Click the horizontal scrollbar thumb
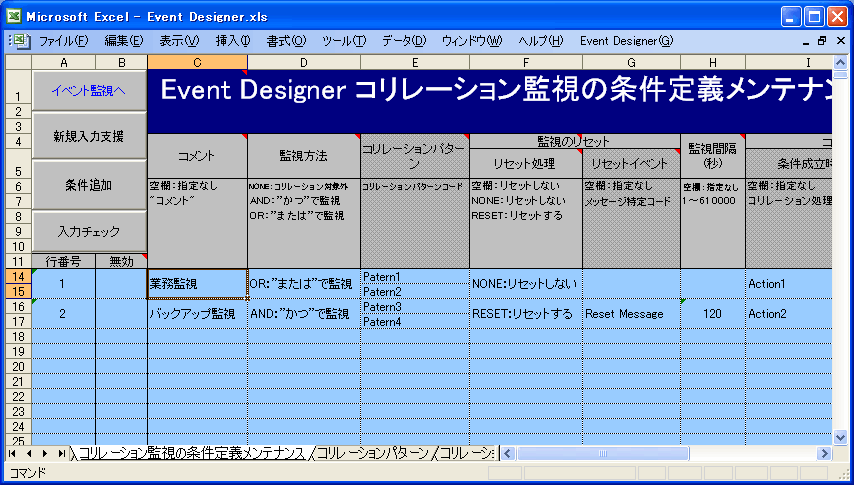The height and width of the screenshot is (485, 854). pos(602,453)
